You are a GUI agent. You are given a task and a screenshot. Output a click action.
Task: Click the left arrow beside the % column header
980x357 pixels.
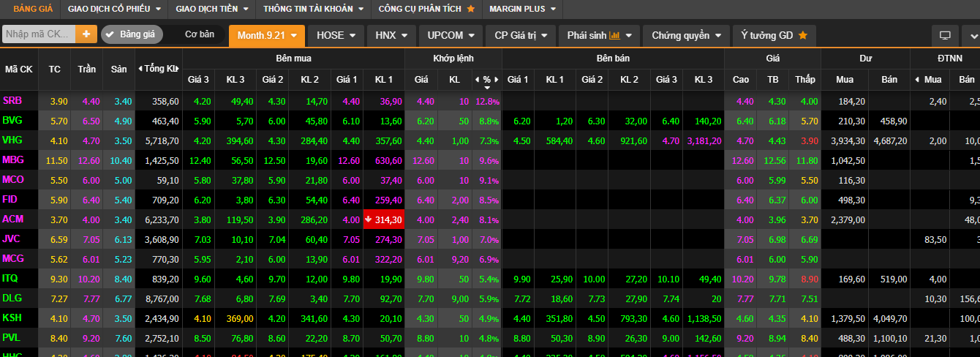click(x=477, y=79)
